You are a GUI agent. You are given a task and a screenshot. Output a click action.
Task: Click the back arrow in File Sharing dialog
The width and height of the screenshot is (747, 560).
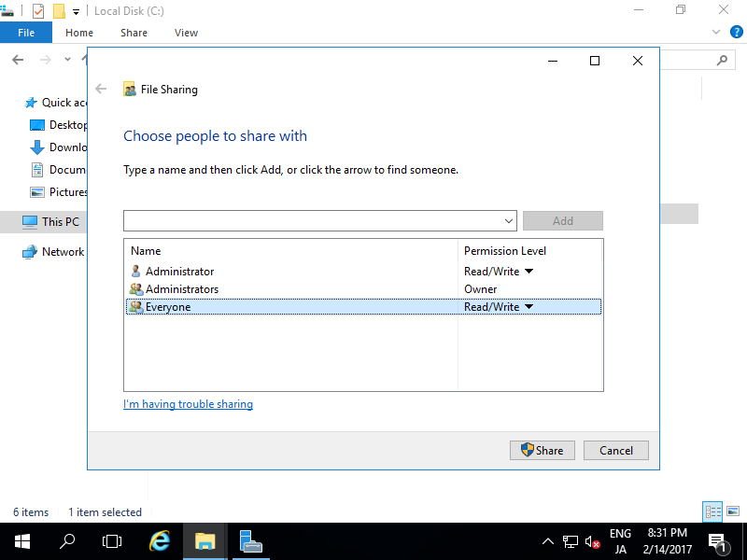click(x=101, y=90)
